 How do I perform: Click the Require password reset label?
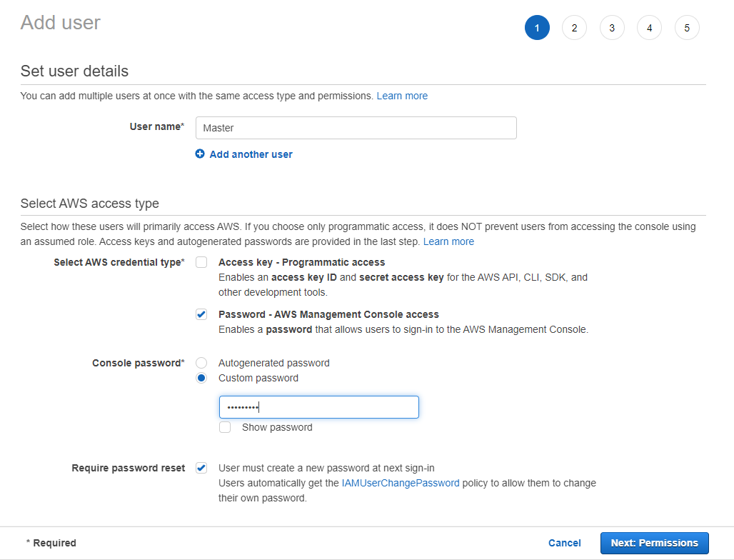(129, 469)
